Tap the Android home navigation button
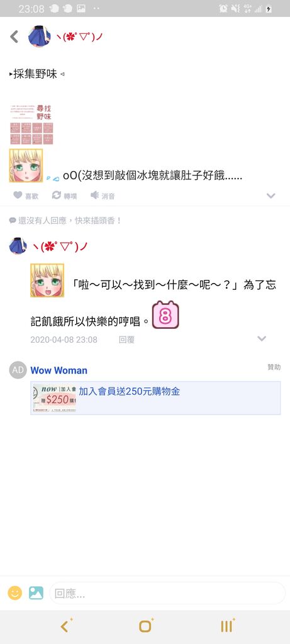 (145, 626)
